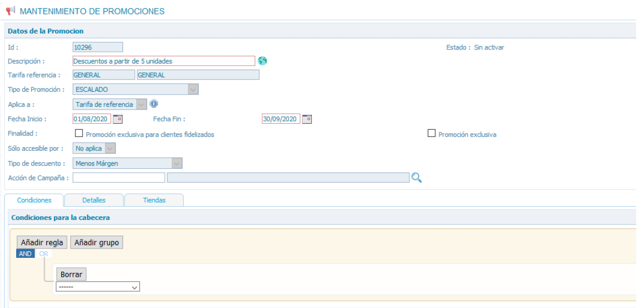Screen dimensions: 644x308
Task: Click into the Descripción text field
Action: [164, 61]
